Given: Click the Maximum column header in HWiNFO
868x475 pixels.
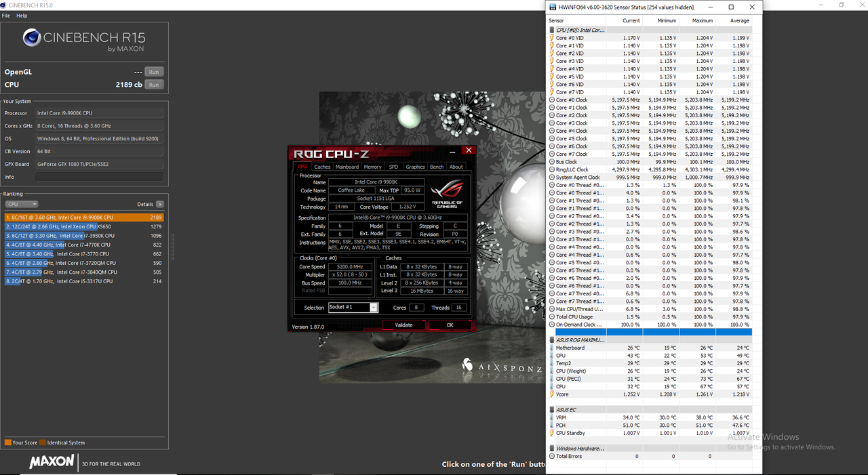Looking at the screenshot, I should pos(697,21).
